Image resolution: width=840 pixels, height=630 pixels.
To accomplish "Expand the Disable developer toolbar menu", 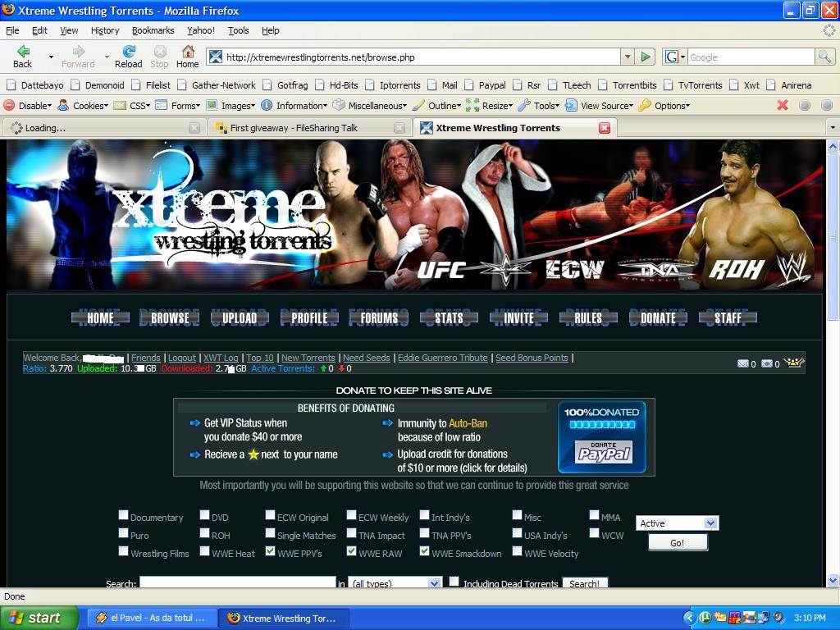I will (28, 106).
